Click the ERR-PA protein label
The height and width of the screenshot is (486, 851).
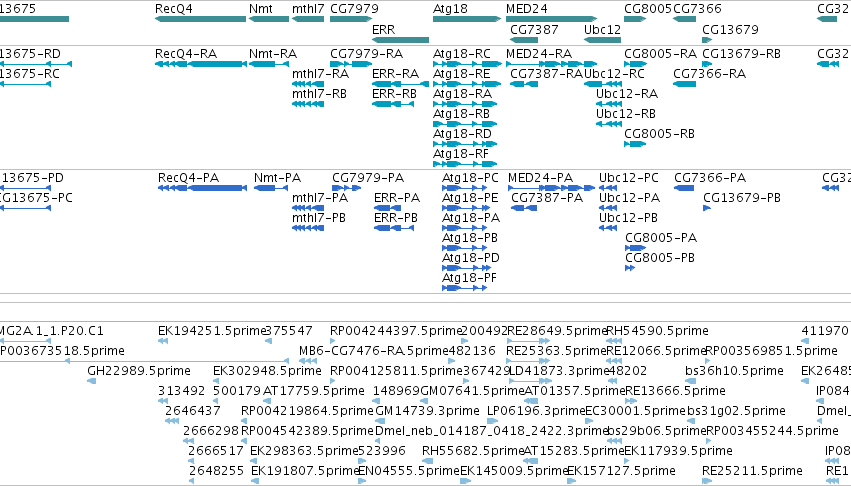pyautogui.click(x=397, y=198)
